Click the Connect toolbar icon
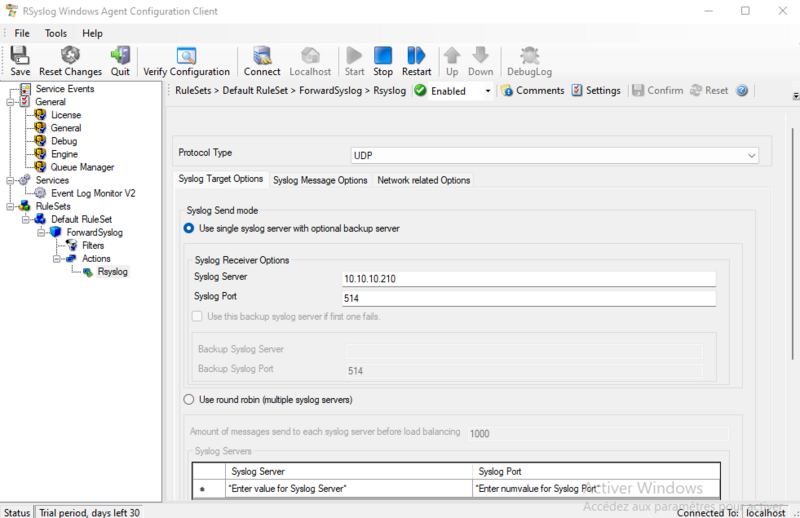The image size is (800, 518). tap(262, 61)
